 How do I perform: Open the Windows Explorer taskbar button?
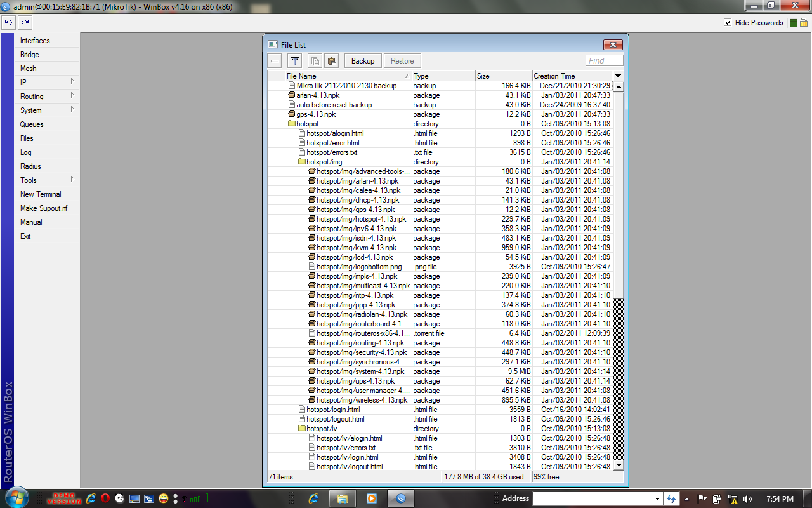(x=342, y=498)
